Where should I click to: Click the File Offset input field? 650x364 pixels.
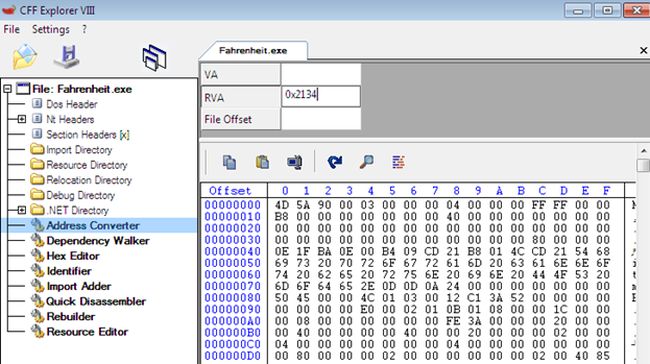(x=321, y=119)
